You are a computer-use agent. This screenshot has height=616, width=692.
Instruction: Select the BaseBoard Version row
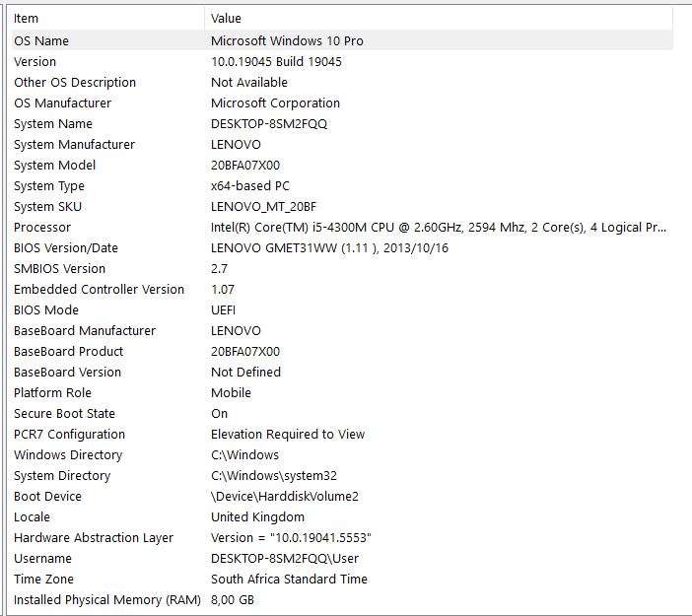click(x=67, y=373)
